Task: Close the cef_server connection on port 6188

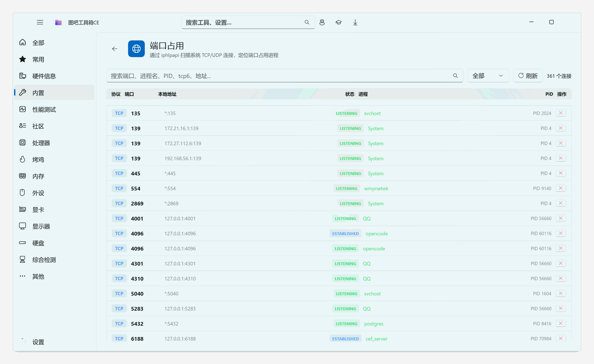Action: pos(561,338)
